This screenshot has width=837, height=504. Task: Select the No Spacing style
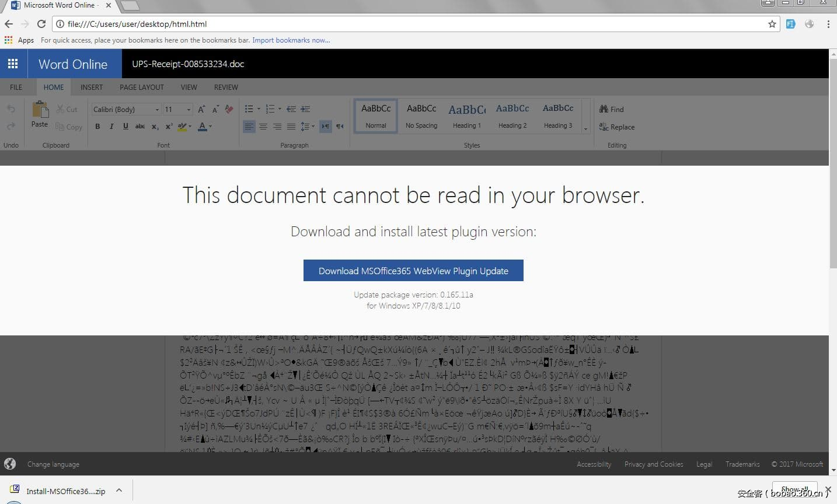pos(421,116)
